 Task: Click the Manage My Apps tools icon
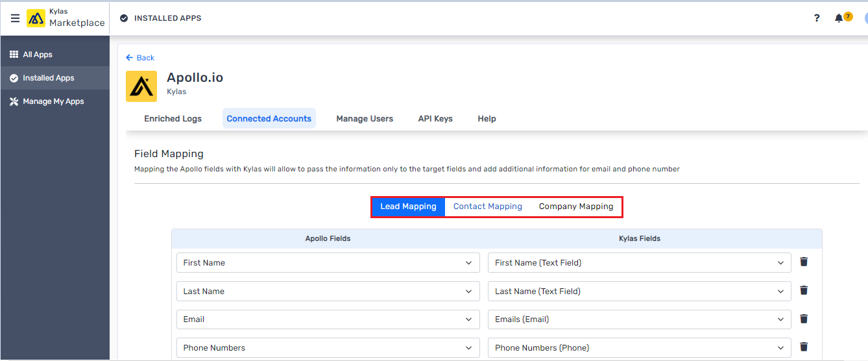(14, 101)
